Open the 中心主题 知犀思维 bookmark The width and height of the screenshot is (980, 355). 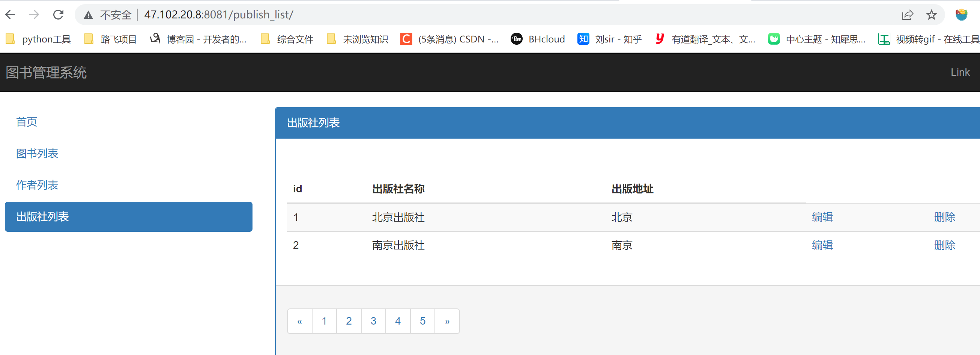click(816, 39)
